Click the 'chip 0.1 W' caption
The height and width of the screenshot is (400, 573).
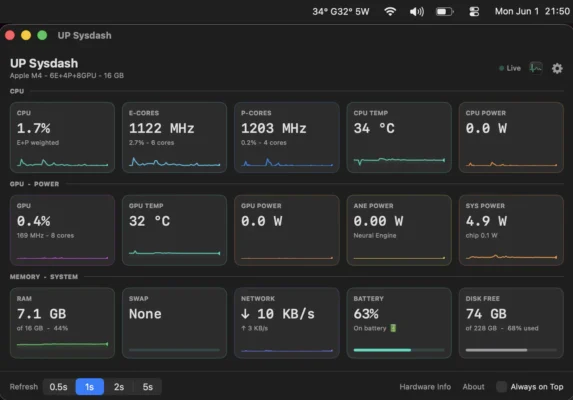[x=481, y=236]
